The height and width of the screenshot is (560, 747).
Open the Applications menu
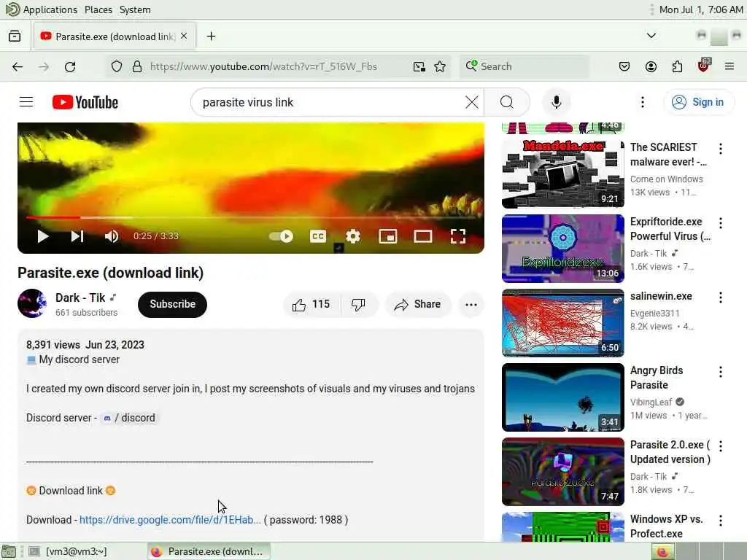click(42, 9)
